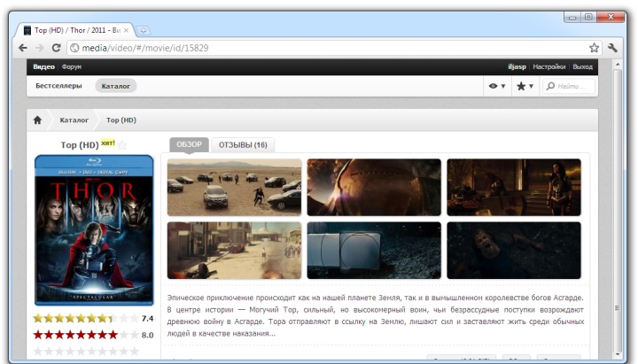
Task: Open the iljasp user profile link
Action: click(x=517, y=66)
